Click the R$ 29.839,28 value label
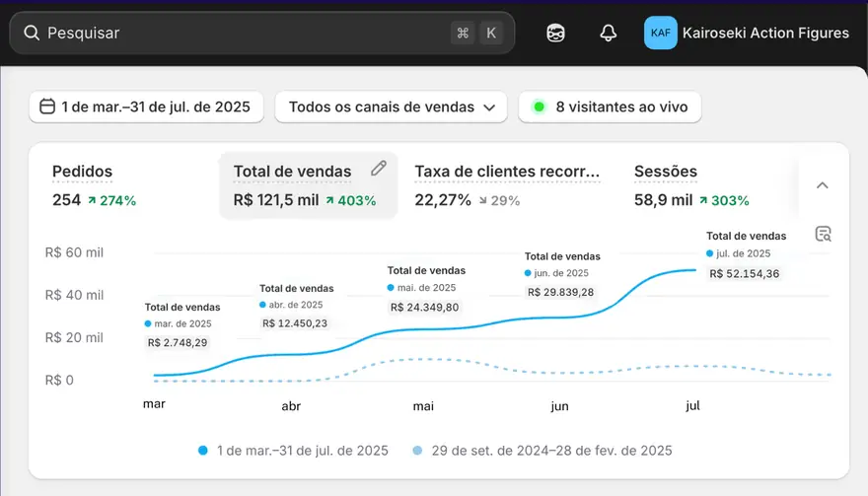Screen dimensions: 868x496 [560, 292]
